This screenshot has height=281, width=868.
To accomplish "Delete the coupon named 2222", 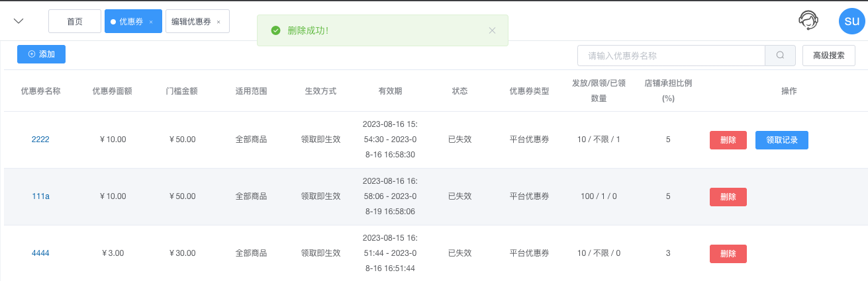I will coord(728,140).
